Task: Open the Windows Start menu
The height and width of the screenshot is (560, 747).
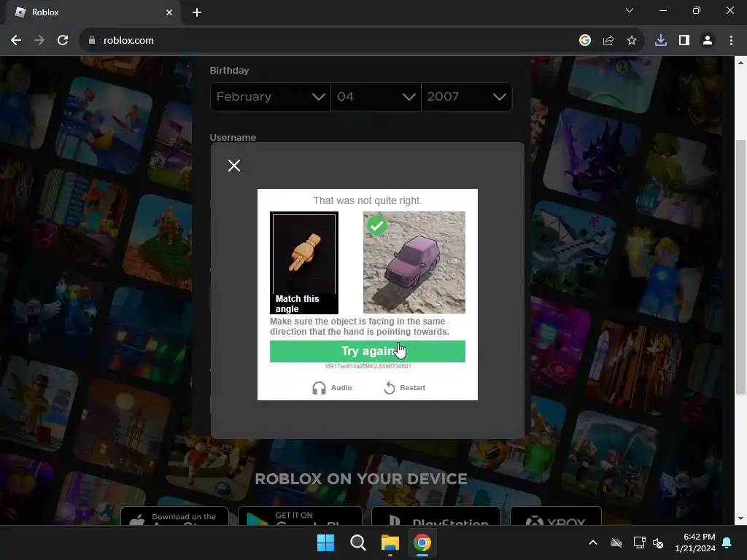Action: [x=326, y=542]
